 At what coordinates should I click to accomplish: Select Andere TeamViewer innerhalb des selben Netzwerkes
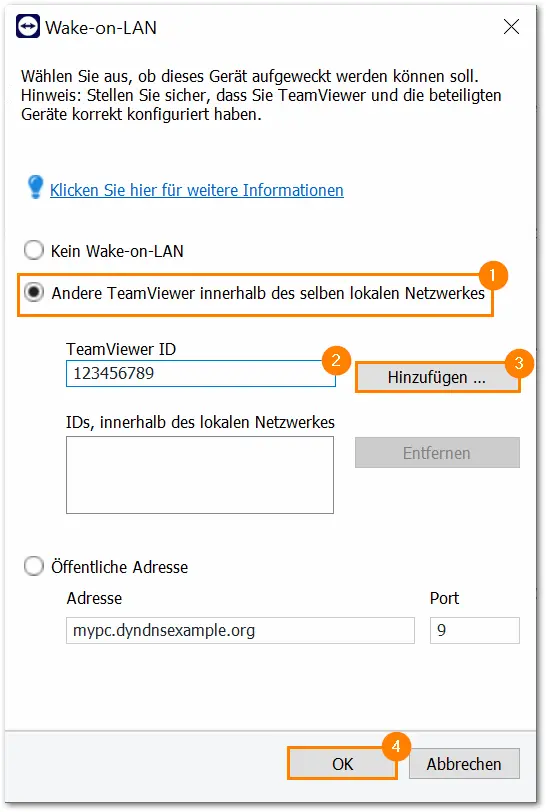point(34,293)
